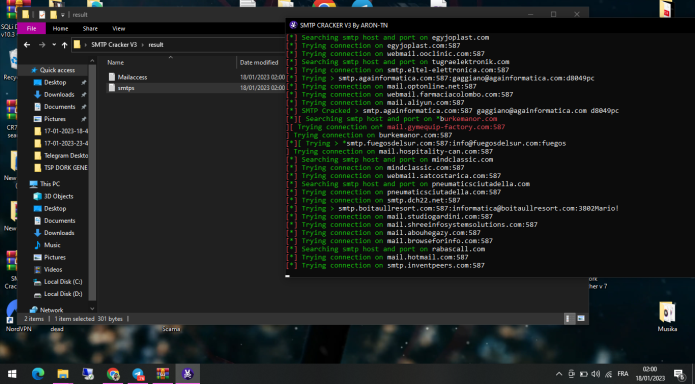Open Music under This PC
Viewport: 695px width, 384px height.
(x=52, y=245)
